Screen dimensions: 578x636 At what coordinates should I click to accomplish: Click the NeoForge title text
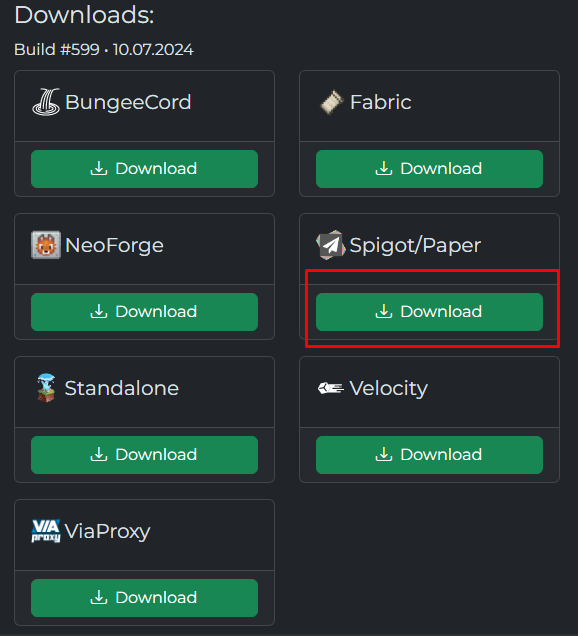click(114, 246)
